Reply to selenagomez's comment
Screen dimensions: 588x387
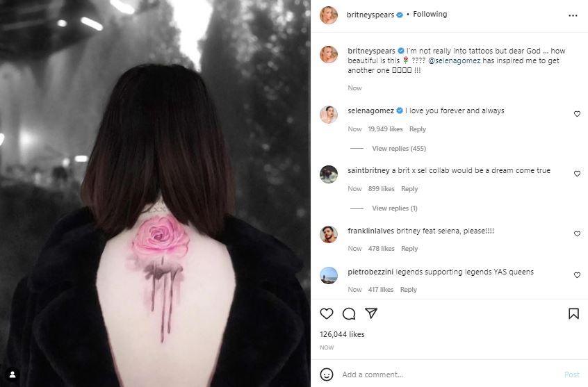[418, 129]
